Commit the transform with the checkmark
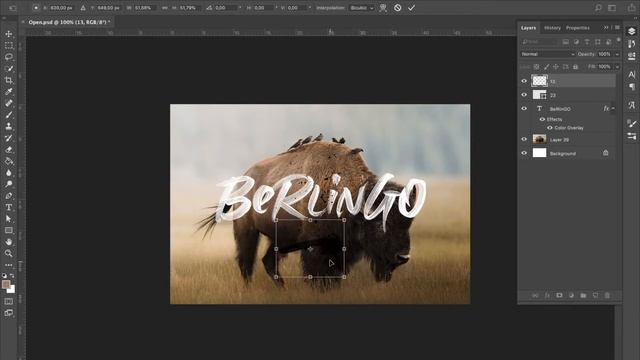Screen dimensions: 640x360 coord(411,8)
